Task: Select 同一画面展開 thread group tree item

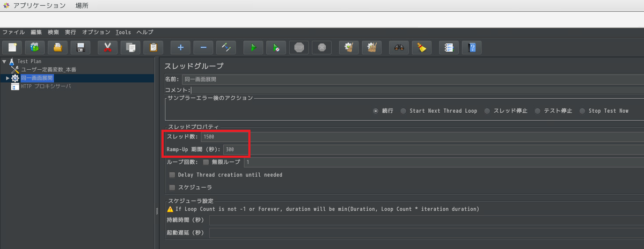Action: pos(37,78)
